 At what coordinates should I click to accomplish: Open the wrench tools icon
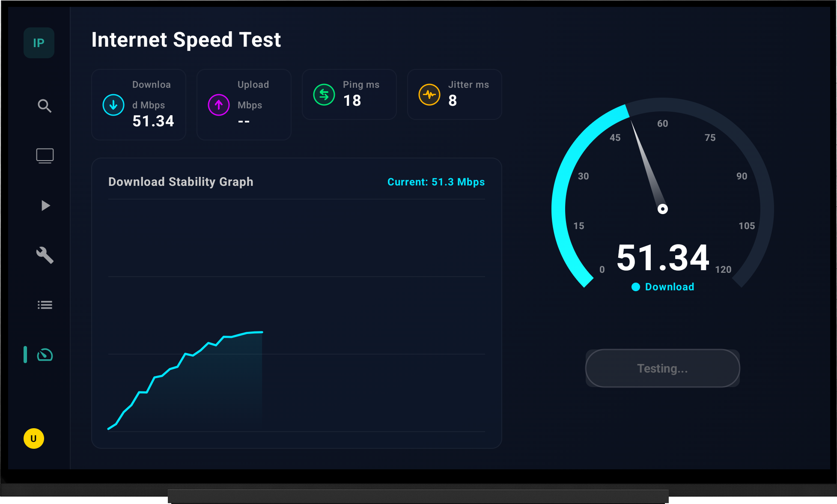[x=45, y=255]
